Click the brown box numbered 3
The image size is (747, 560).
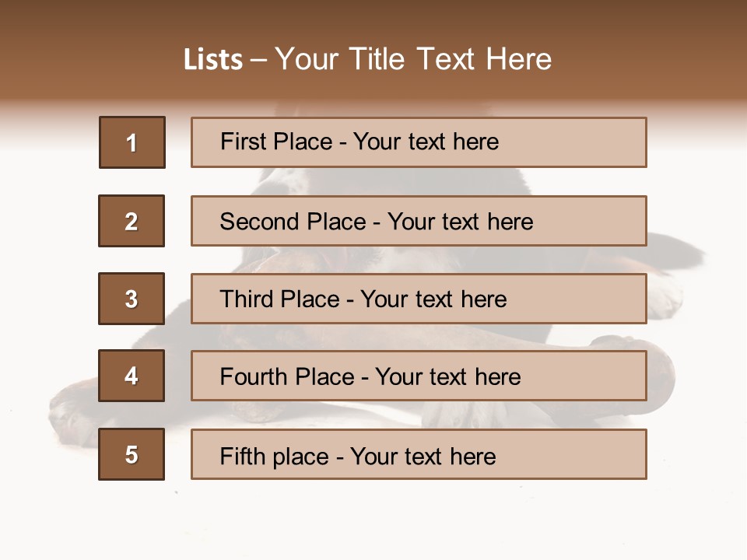132,299
